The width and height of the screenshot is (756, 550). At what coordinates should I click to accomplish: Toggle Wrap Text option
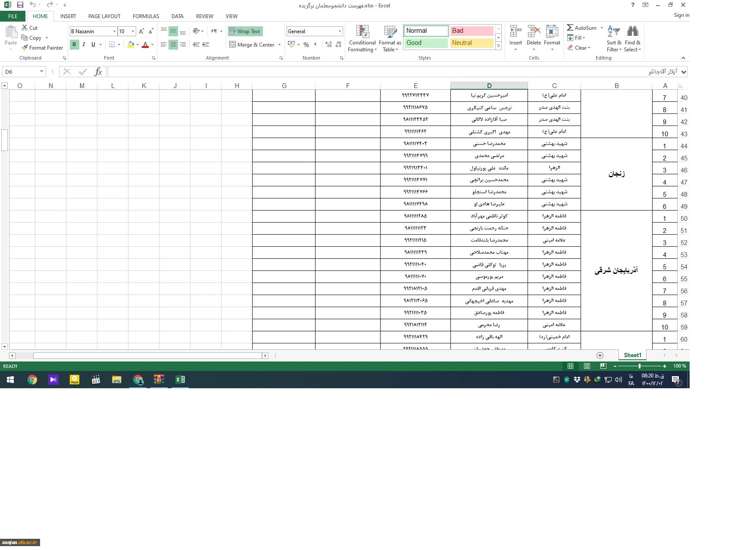pos(245,31)
